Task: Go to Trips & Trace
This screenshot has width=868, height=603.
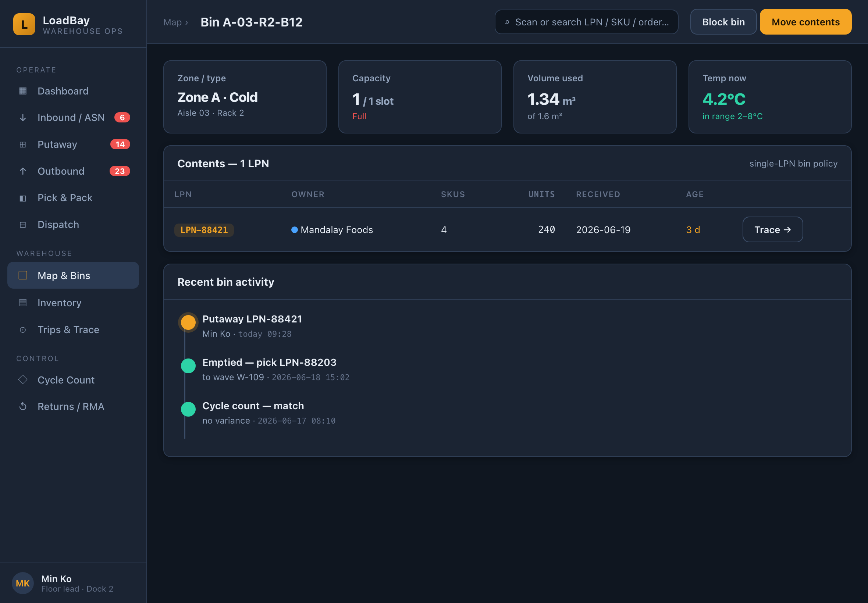Action: (x=73, y=330)
